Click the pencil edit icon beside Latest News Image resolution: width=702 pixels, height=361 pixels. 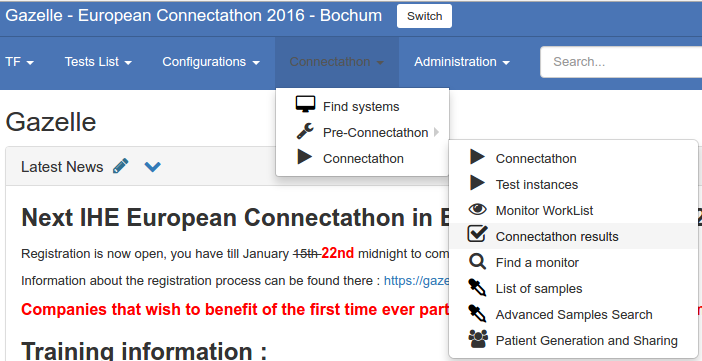click(120, 166)
